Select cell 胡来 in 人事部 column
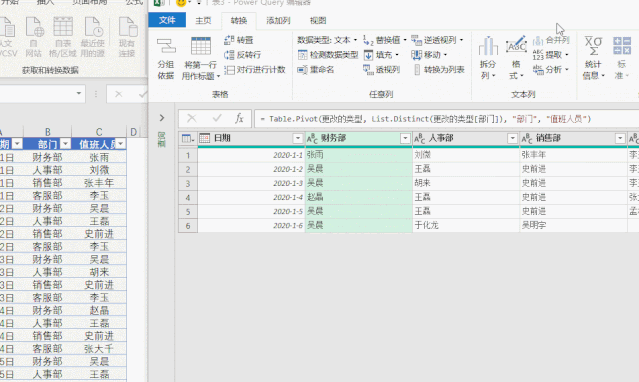 click(x=466, y=183)
